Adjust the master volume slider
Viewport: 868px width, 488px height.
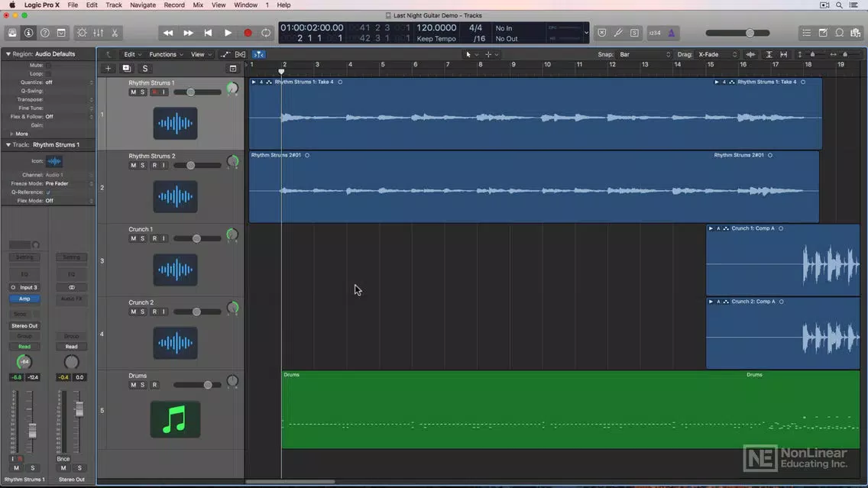(738, 33)
